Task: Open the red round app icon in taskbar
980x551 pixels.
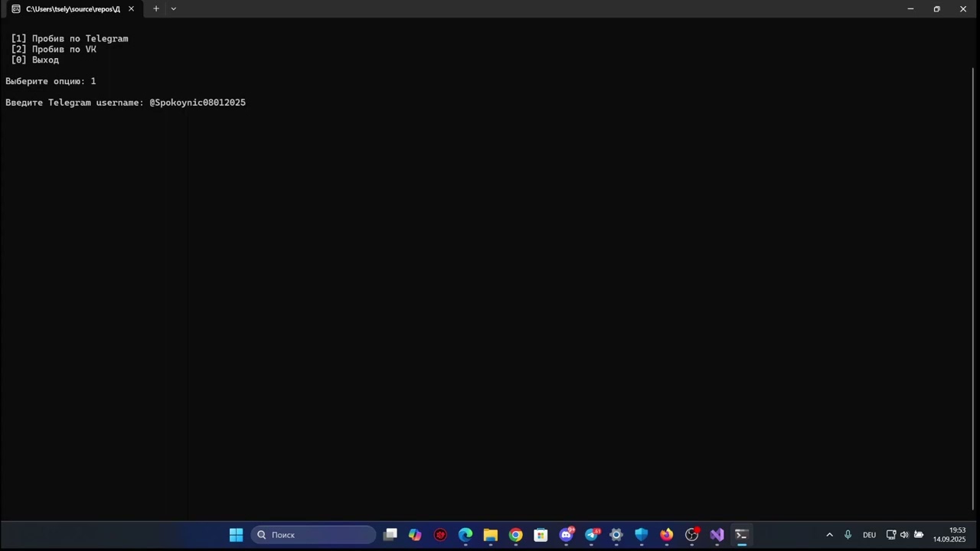Action: (x=440, y=535)
